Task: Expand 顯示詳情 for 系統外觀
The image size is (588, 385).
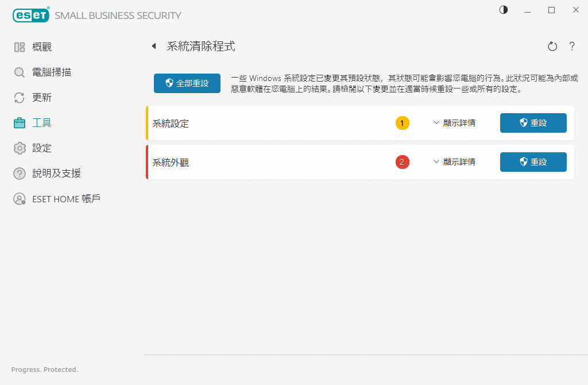Action: [x=454, y=162]
